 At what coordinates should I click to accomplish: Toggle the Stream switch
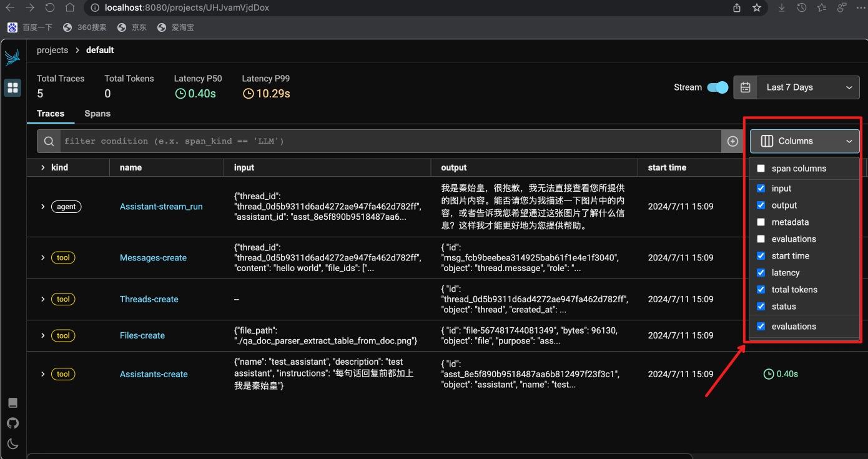coord(718,87)
